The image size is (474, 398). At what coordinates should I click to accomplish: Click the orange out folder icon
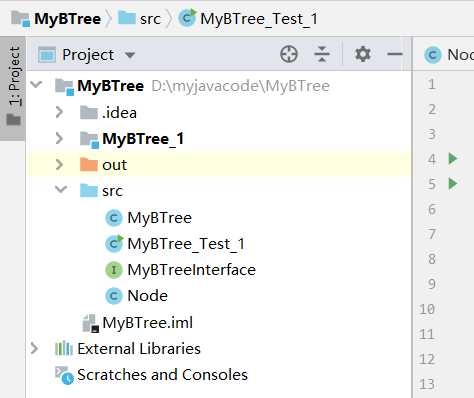pos(89,165)
